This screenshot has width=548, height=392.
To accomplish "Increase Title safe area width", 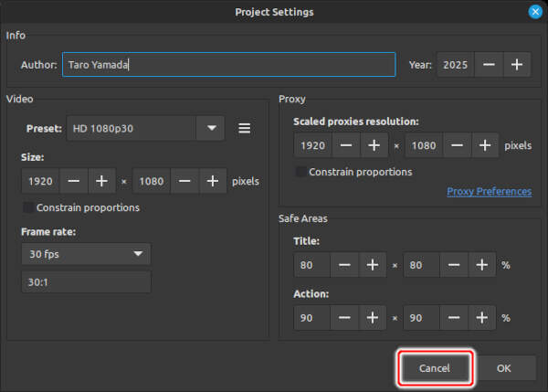I will click(x=373, y=266).
